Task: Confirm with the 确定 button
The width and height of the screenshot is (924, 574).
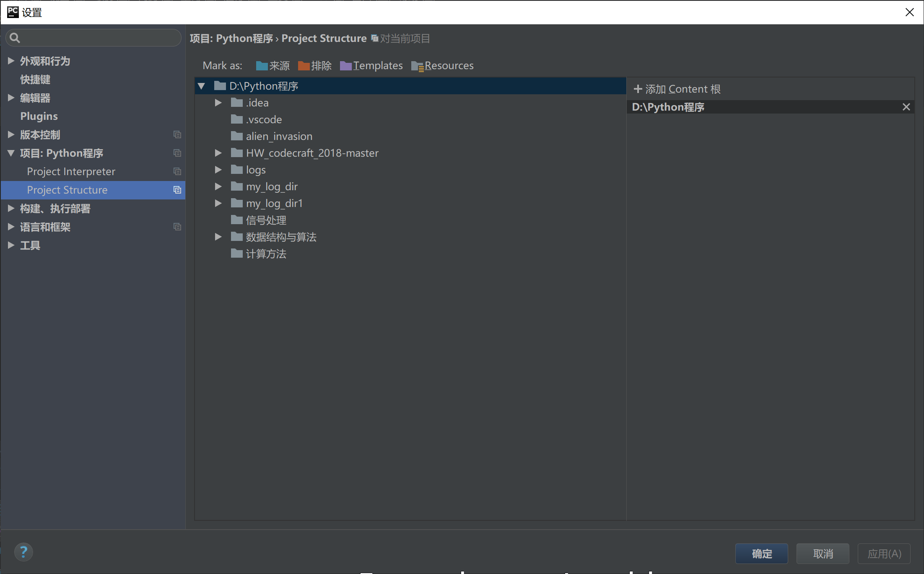Action: coord(762,554)
